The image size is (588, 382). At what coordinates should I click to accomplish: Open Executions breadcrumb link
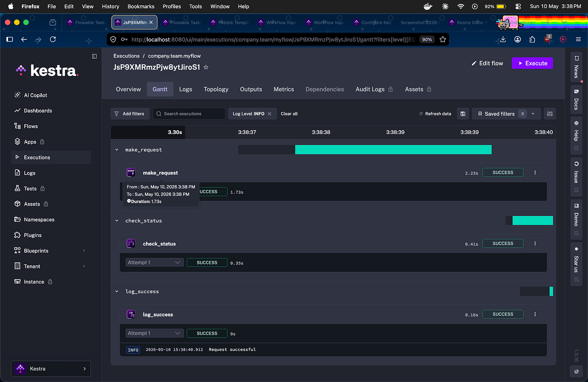(x=126, y=56)
